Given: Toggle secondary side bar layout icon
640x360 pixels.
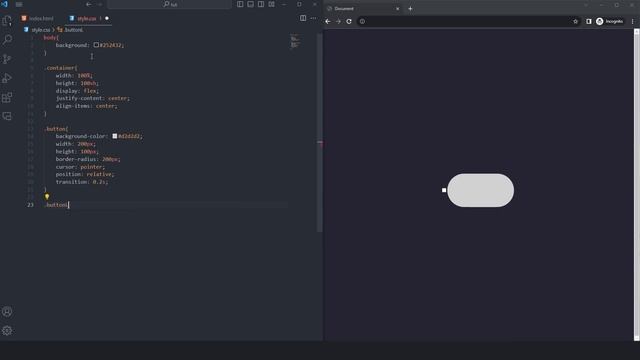Looking at the screenshot, I should [261, 4].
